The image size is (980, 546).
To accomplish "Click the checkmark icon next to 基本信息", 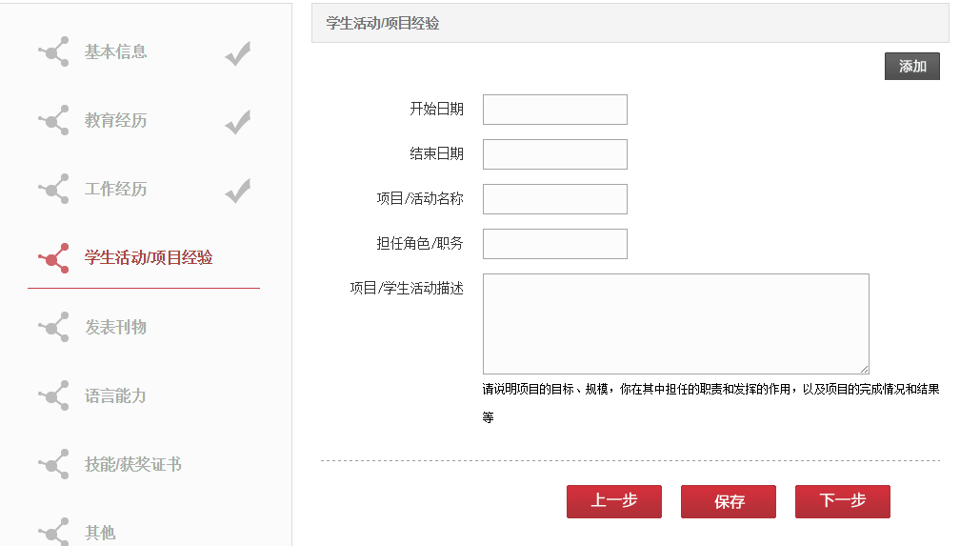I will (x=238, y=53).
